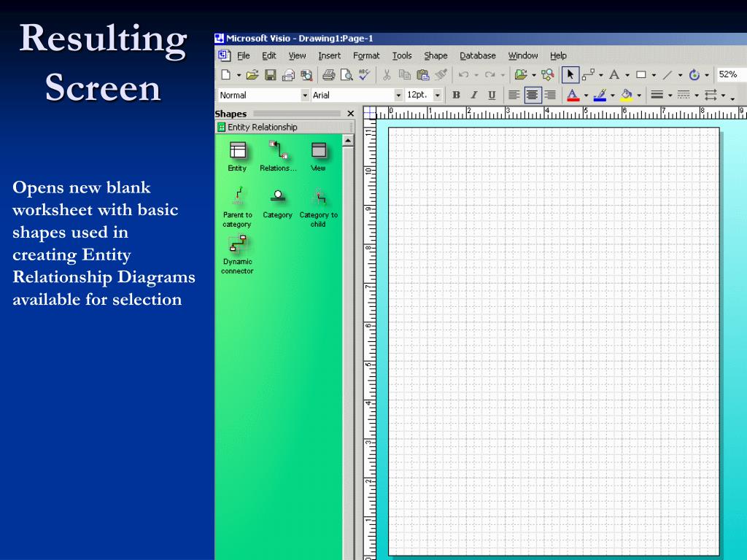Click the Format Painter brush icon

[441, 75]
